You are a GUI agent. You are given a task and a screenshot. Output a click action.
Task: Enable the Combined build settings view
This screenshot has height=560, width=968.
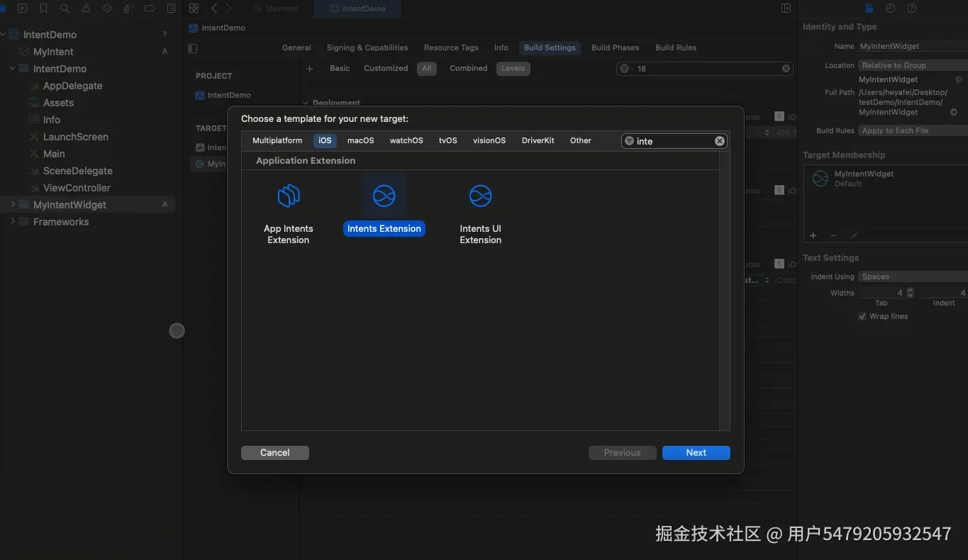(x=467, y=68)
